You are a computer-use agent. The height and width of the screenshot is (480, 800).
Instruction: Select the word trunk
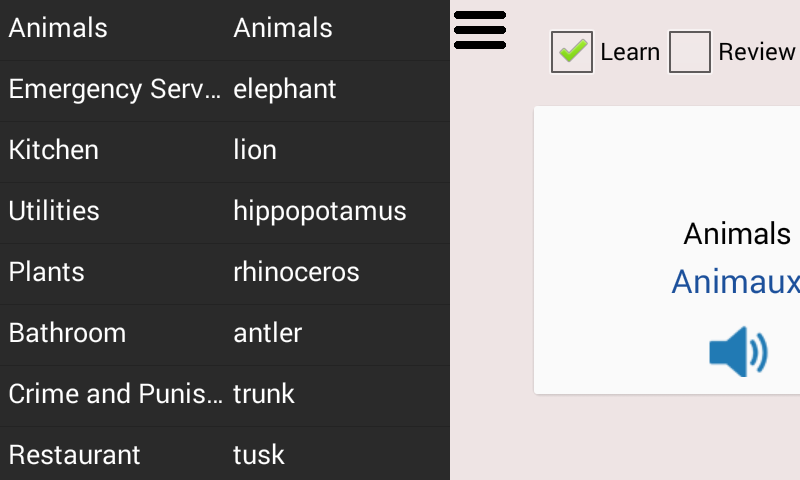coord(264,394)
